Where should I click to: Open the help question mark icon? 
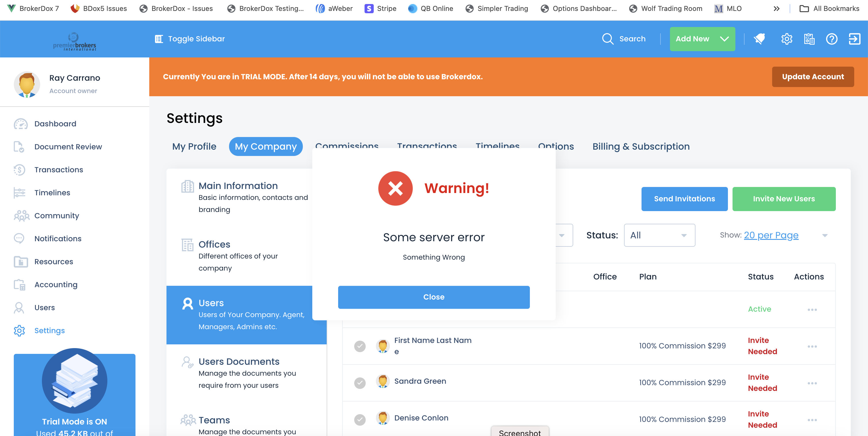point(831,39)
